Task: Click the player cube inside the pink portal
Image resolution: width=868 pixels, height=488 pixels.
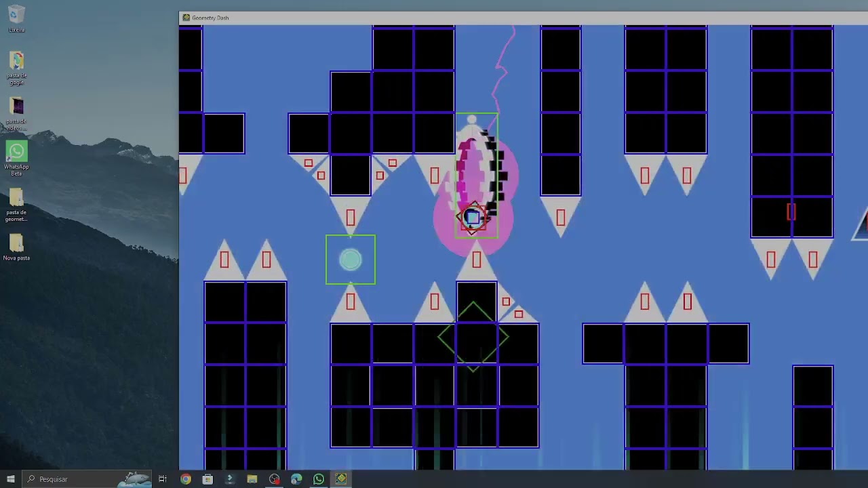Action: coord(473,218)
